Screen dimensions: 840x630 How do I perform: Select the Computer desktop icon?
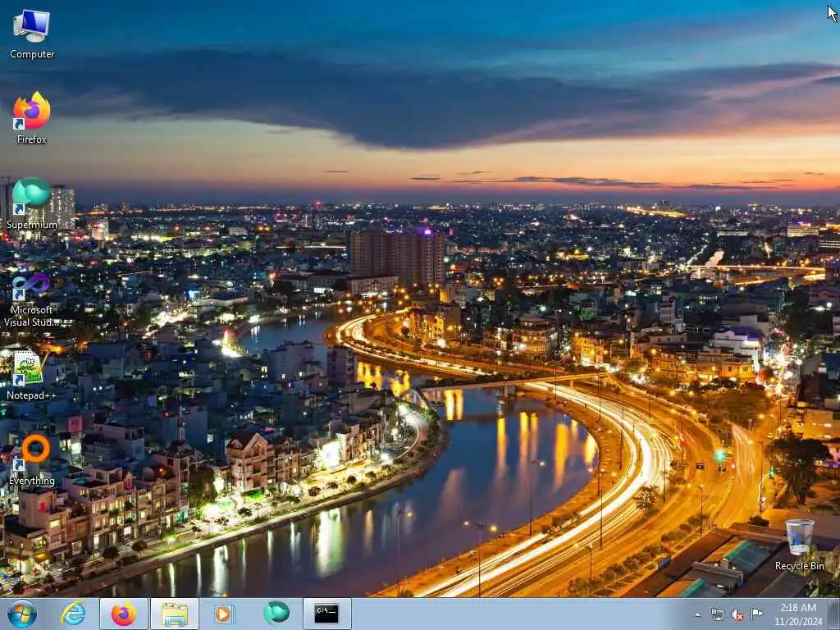32,34
